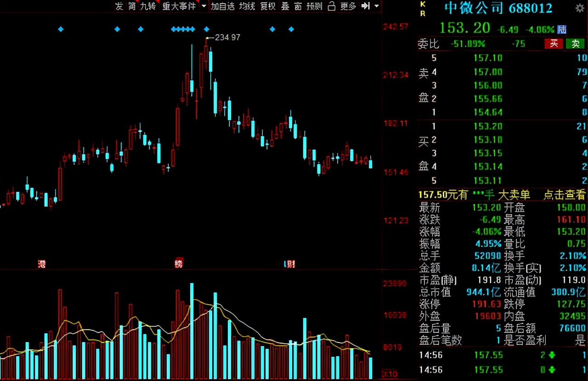Viewport: 588px width, 381px height.
Task: Click the 流通值 value 300.9亿
Action: tap(568, 292)
